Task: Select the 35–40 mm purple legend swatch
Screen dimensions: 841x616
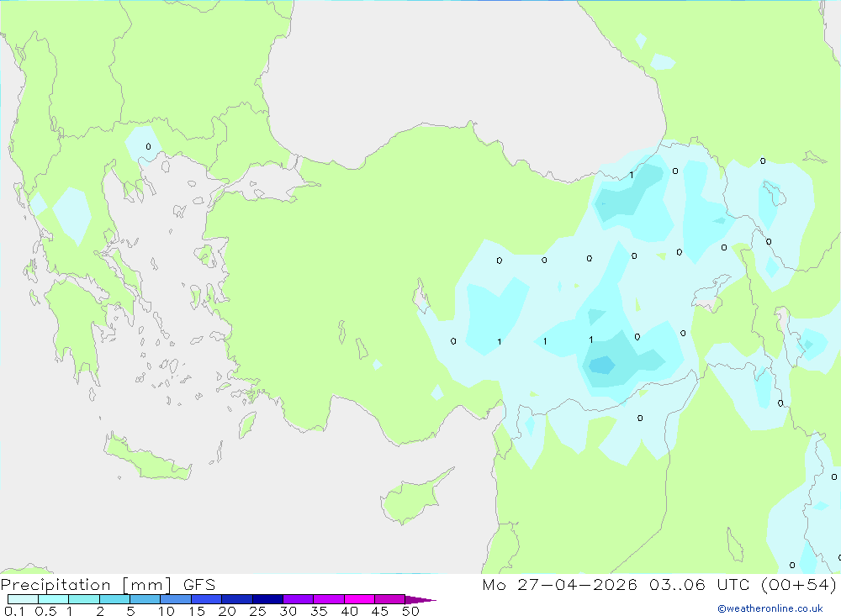Action: (329, 599)
